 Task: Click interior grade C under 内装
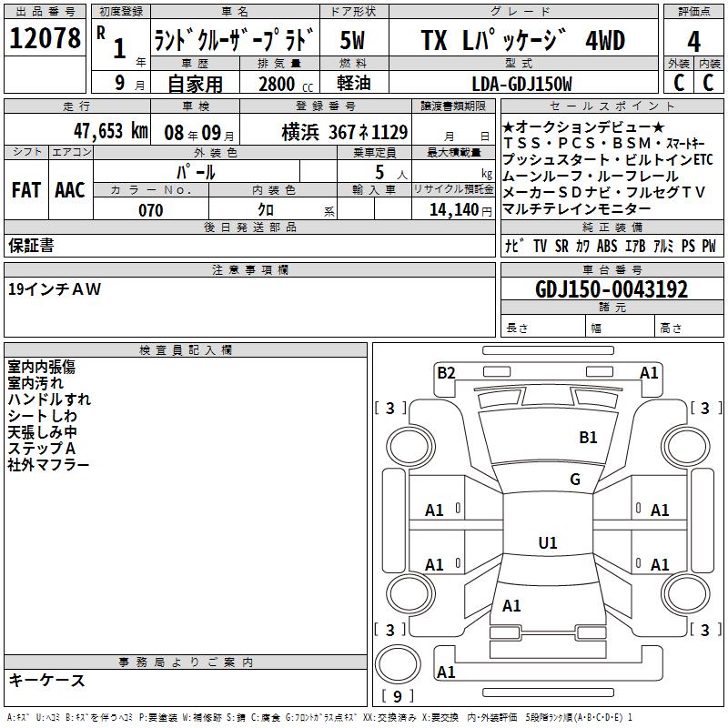[x=709, y=82]
